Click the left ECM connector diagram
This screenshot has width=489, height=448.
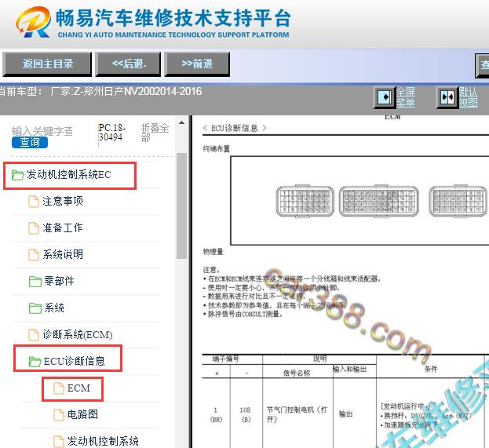pyautogui.click(x=305, y=201)
